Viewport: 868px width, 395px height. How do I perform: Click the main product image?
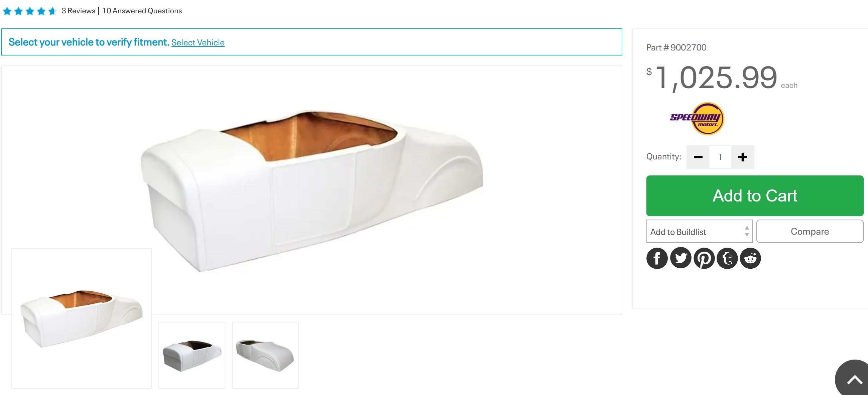[312, 190]
